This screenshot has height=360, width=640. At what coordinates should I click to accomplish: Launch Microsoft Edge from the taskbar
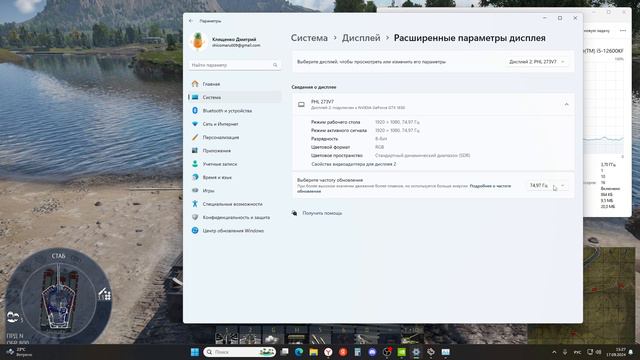point(299,352)
